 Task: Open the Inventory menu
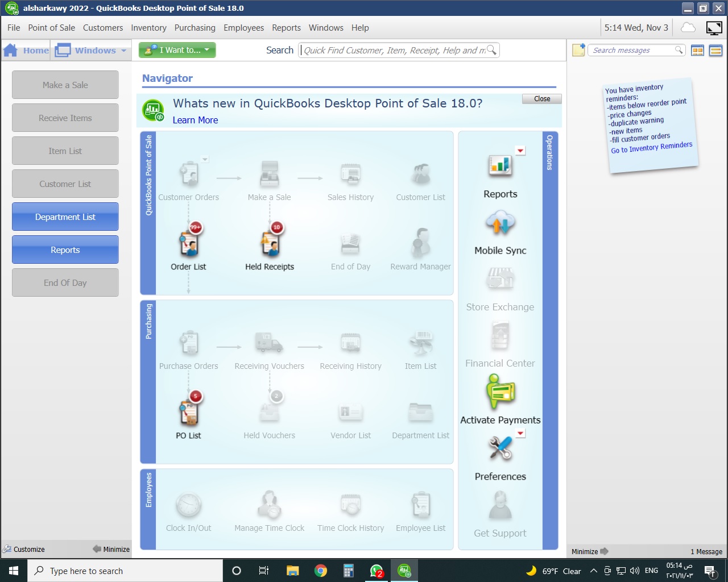tap(148, 27)
